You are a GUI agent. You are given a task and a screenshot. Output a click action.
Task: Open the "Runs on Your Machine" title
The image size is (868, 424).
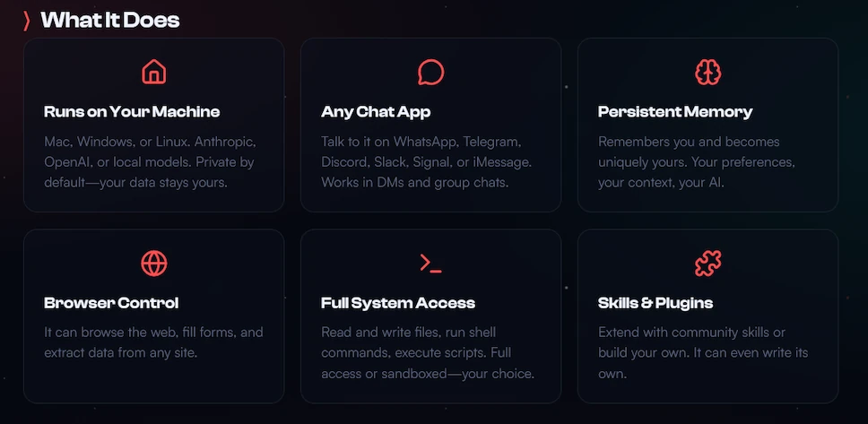132,112
